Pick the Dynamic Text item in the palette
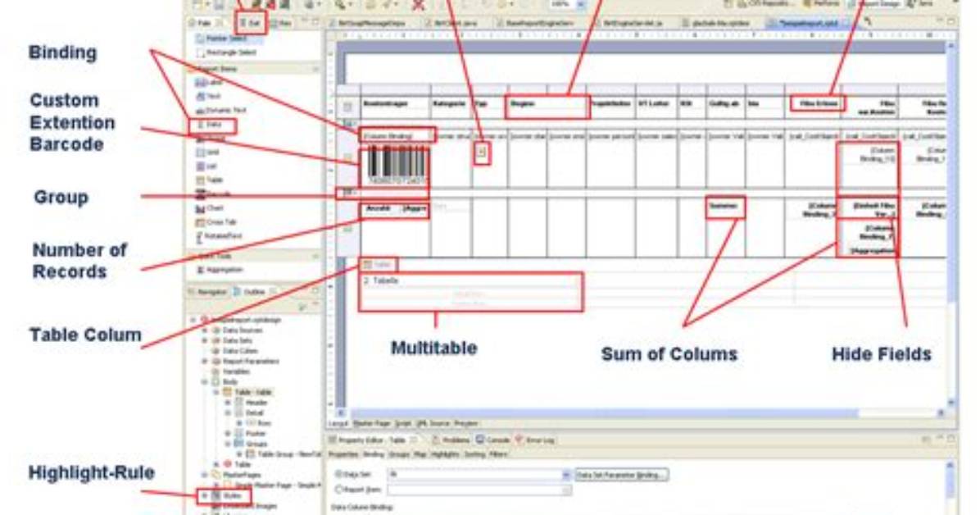Screen dimensions: 980x515 click(220, 110)
